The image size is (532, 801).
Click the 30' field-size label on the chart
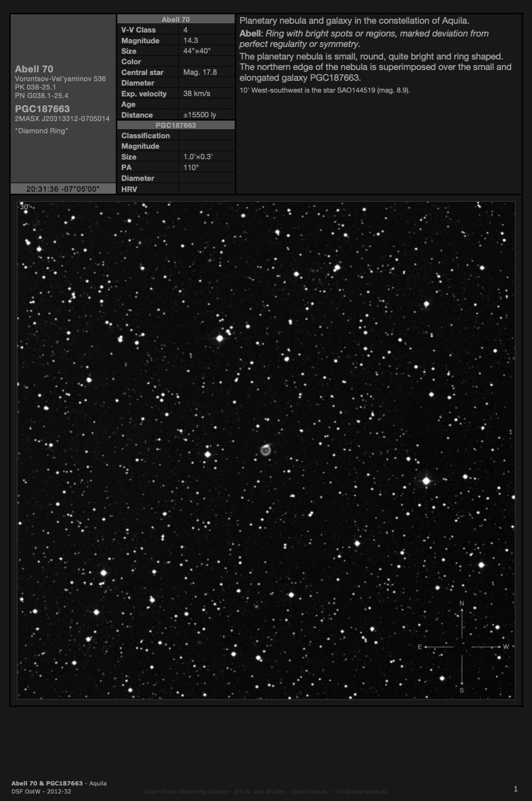24,207
